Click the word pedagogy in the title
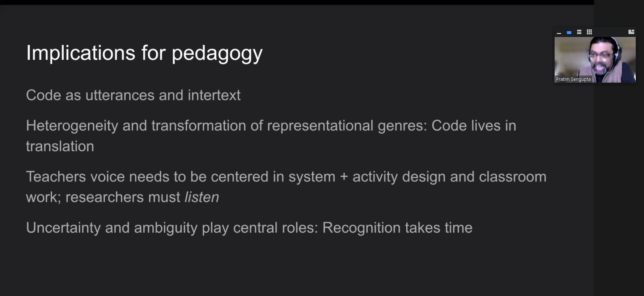 coord(217,54)
